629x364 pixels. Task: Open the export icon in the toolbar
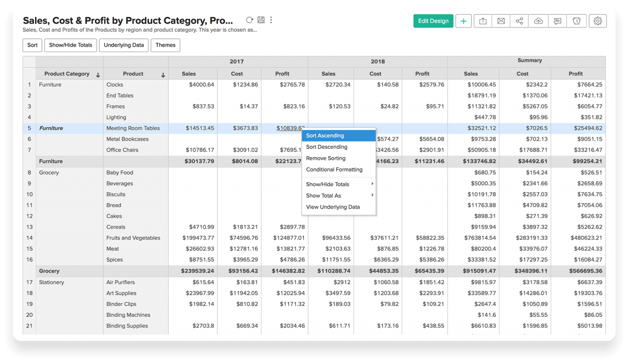coord(482,21)
